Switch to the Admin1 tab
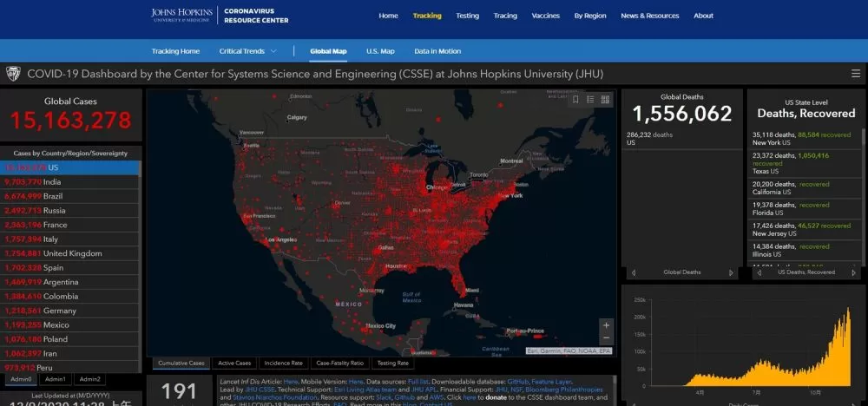 pos(56,379)
